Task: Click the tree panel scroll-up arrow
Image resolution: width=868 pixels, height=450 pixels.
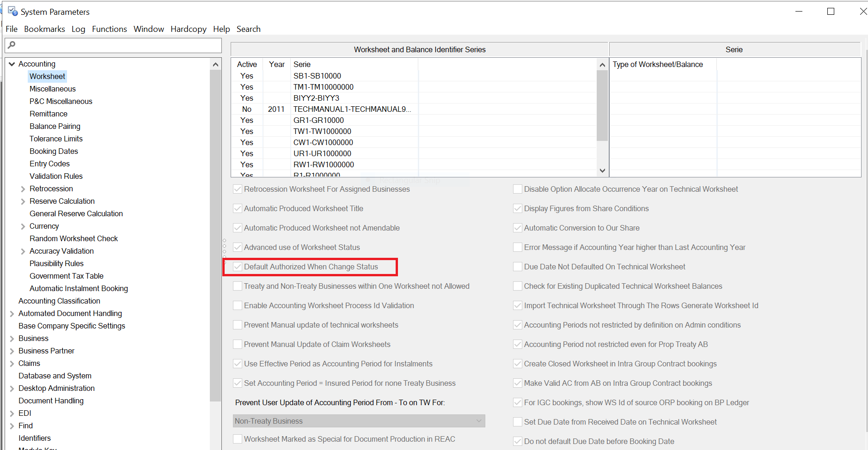Action: pos(215,65)
